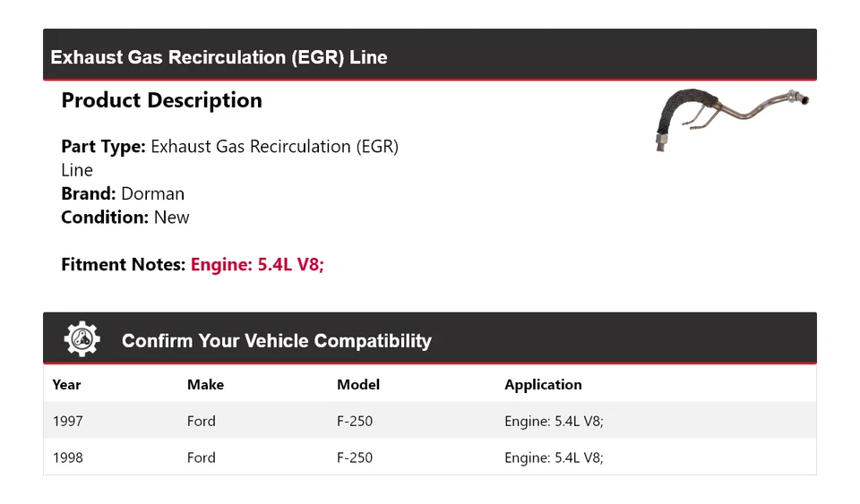Click the Make column header
This screenshot has width=860, height=504.
tap(205, 385)
